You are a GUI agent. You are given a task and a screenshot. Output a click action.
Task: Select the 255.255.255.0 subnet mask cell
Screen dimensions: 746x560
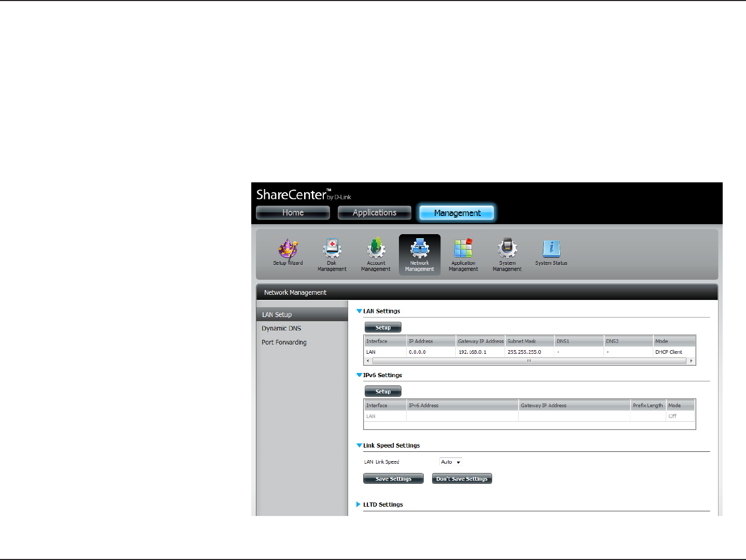(529, 352)
